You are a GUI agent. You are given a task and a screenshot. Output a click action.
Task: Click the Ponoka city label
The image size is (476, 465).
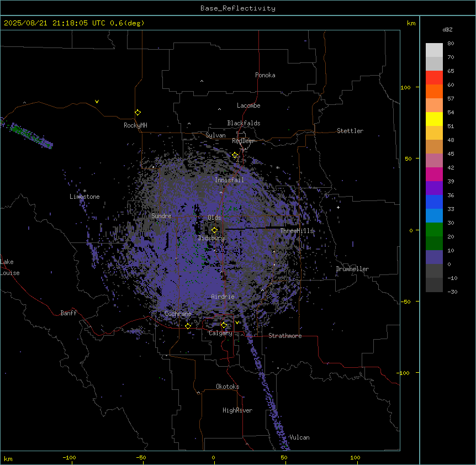point(265,75)
